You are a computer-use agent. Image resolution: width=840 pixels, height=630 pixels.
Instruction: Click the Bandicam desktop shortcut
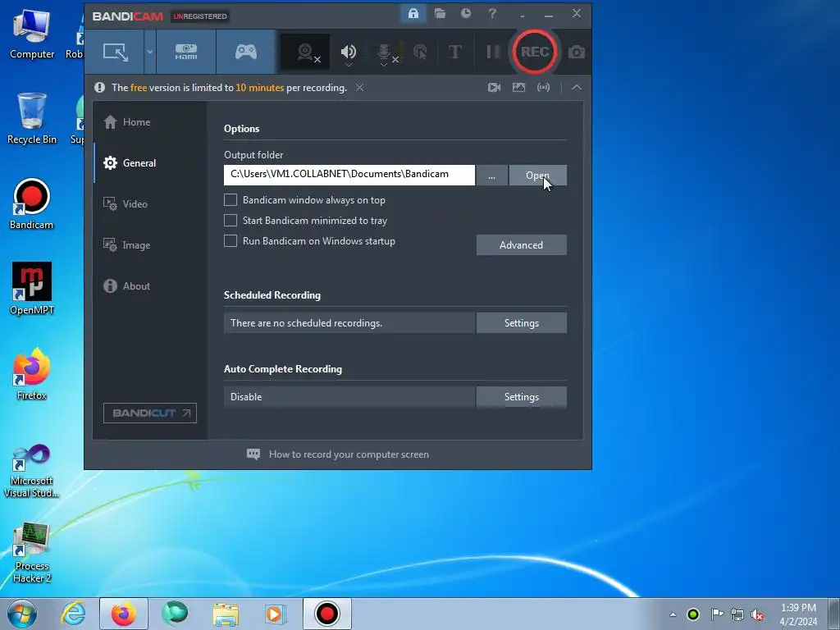(32, 203)
